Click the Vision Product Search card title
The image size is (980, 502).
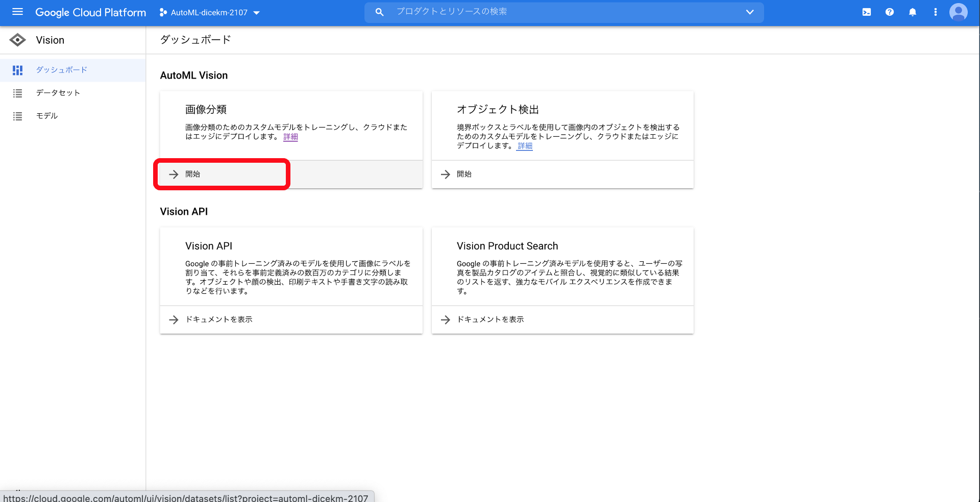click(507, 246)
